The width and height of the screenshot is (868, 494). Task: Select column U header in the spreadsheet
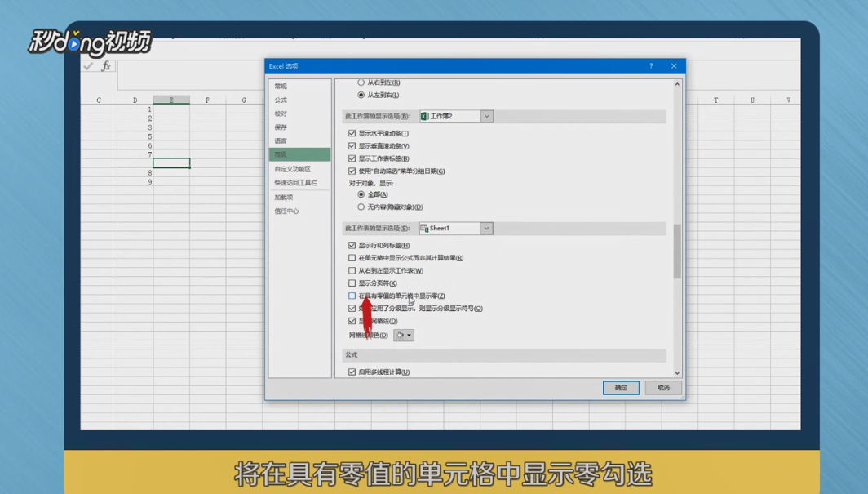point(752,100)
